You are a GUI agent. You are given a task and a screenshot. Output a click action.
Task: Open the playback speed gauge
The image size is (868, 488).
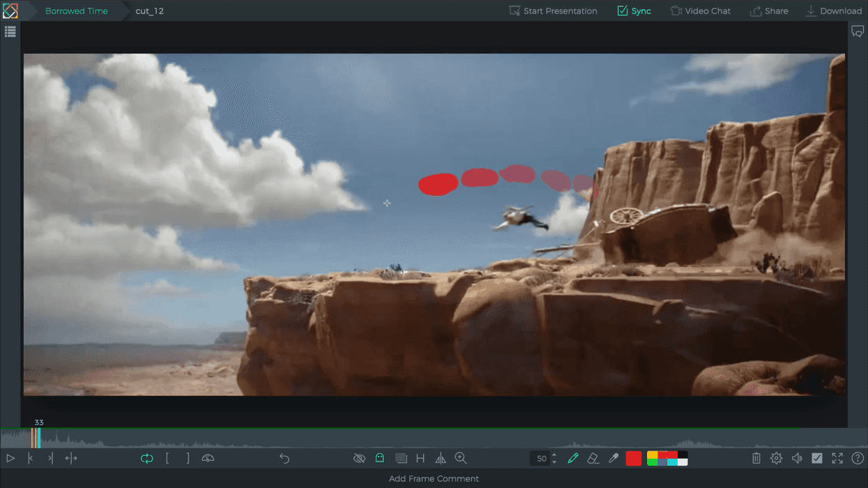point(208,459)
